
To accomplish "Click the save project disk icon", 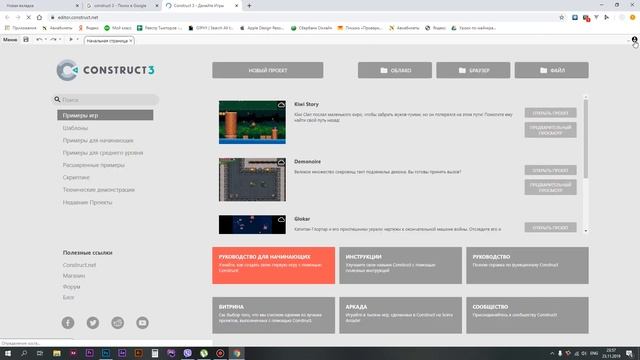I will tap(26, 40).
